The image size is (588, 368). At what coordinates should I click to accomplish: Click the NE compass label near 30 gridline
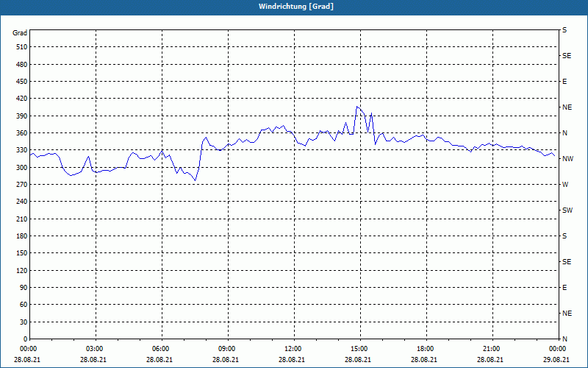[x=567, y=314]
